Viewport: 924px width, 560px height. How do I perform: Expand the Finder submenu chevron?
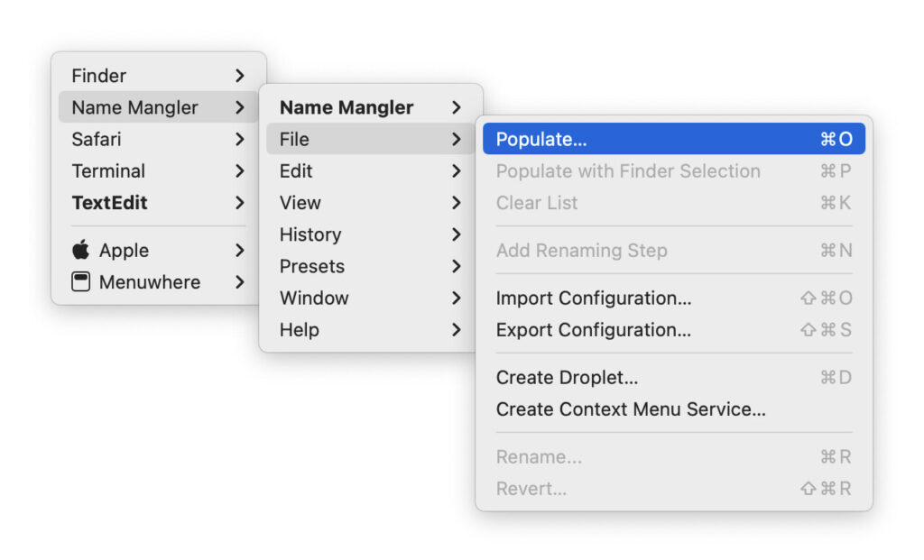pos(241,76)
